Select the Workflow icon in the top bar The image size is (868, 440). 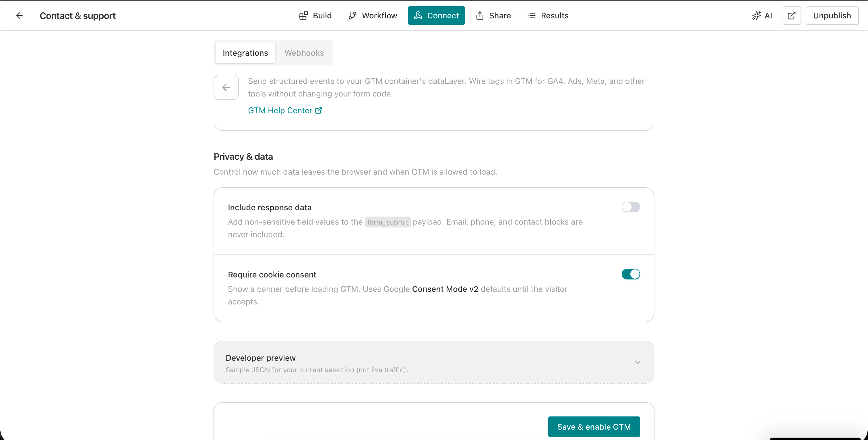(x=352, y=16)
